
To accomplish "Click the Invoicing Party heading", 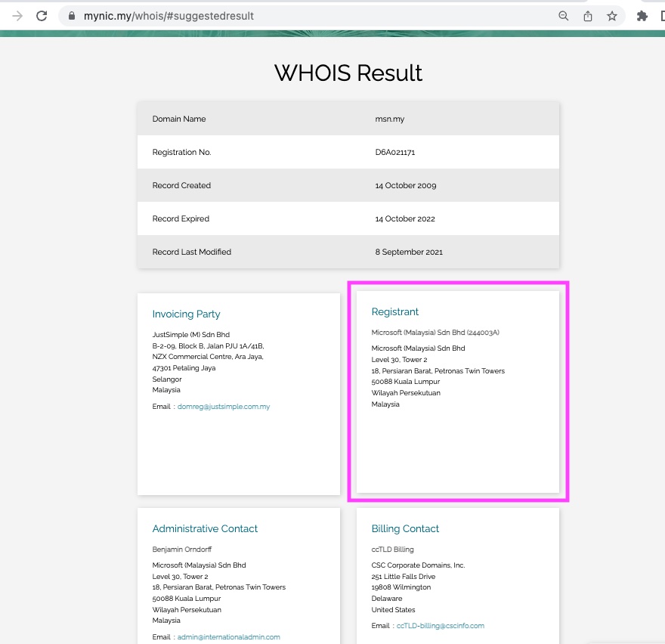I will [x=186, y=314].
